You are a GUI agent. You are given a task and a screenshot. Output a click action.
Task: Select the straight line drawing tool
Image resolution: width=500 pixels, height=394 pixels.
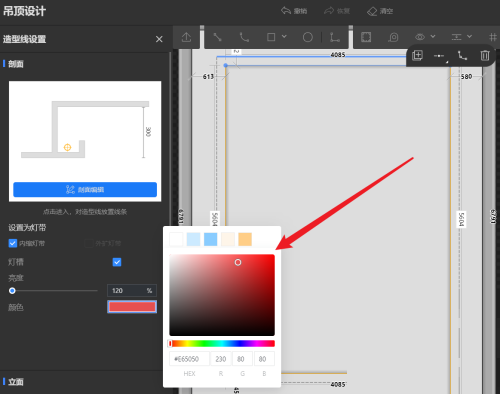[217, 37]
